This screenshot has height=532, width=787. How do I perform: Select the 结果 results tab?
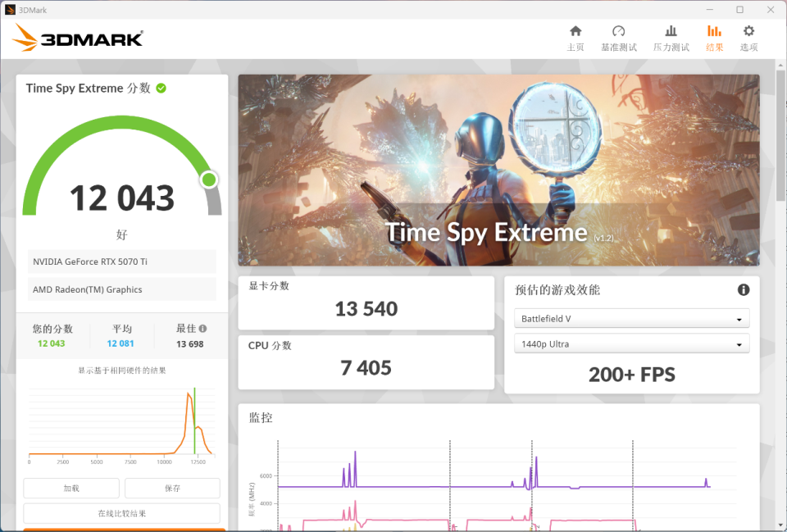click(714, 39)
